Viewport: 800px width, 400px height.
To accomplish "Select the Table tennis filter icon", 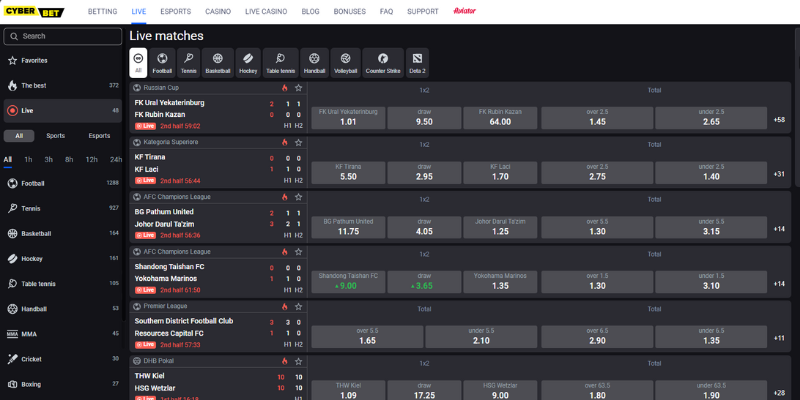I will (281, 63).
